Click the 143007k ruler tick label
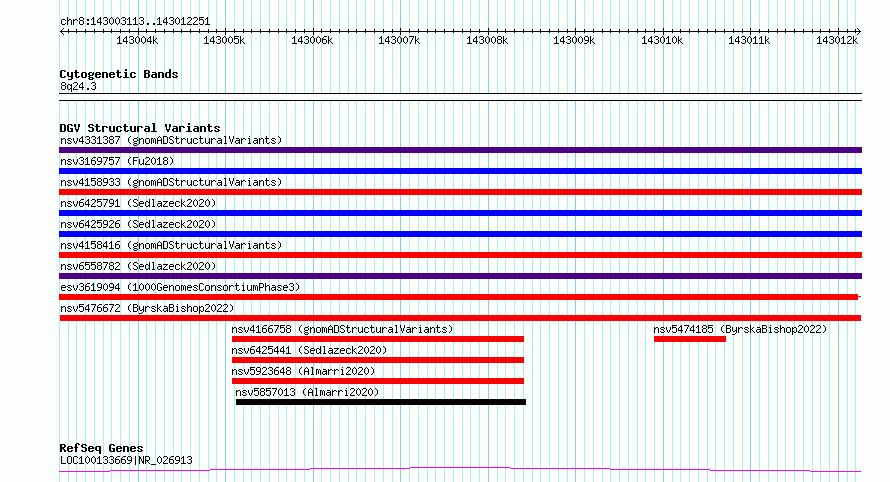 click(x=399, y=40)
